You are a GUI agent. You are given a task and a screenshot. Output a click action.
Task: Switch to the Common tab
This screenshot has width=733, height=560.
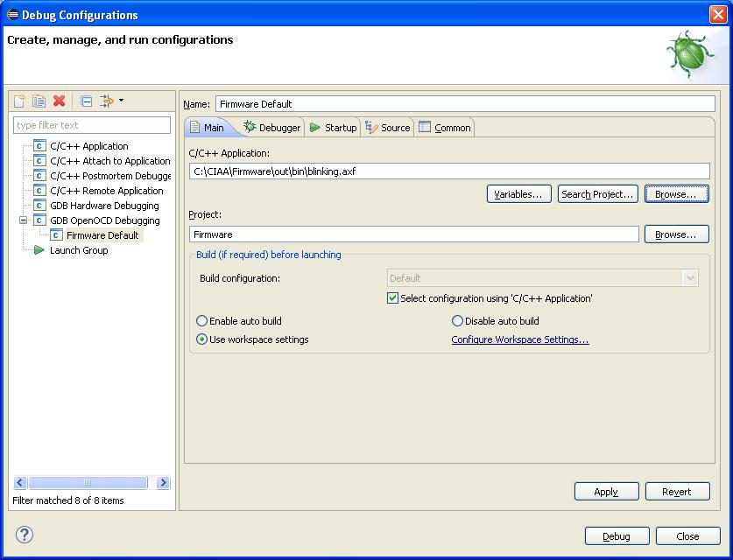point(445,128)
